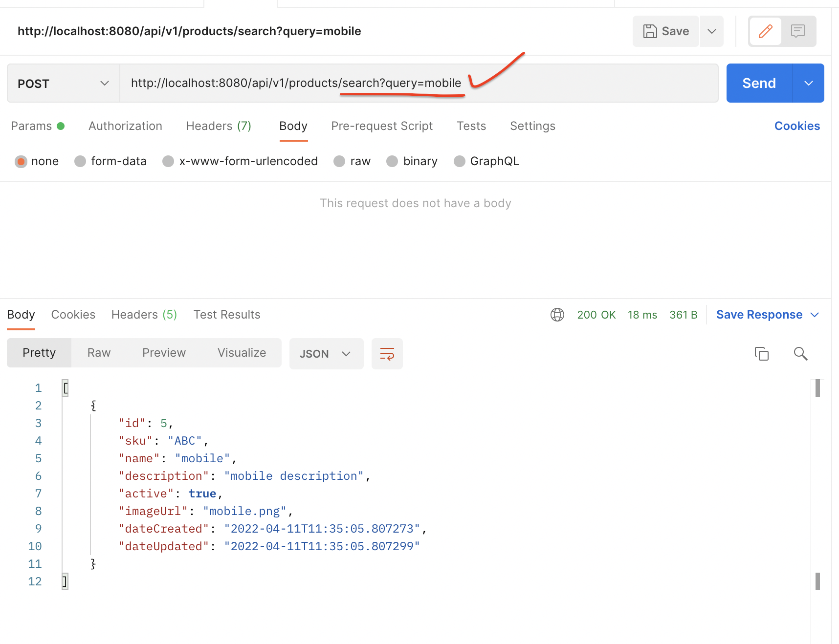Toggle the wrap lines icon
839x644 pixels.
pyautogui.click(x=387, y=354)
